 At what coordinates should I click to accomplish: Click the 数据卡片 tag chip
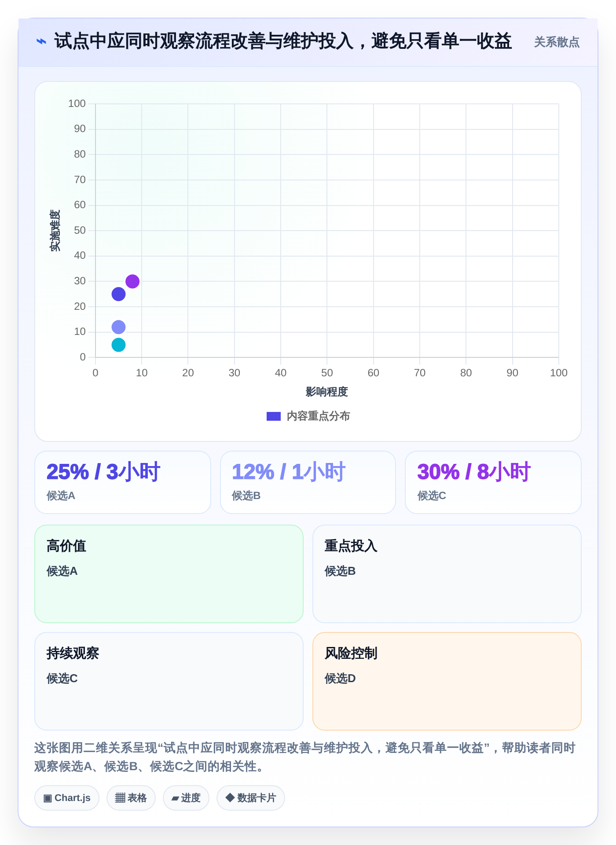point(251,798)
